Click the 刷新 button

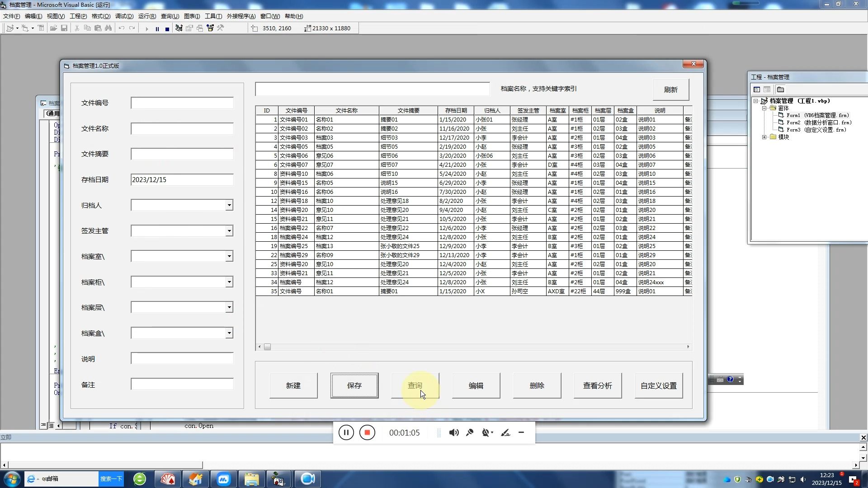pyautogui.click(x=670, y=89)
